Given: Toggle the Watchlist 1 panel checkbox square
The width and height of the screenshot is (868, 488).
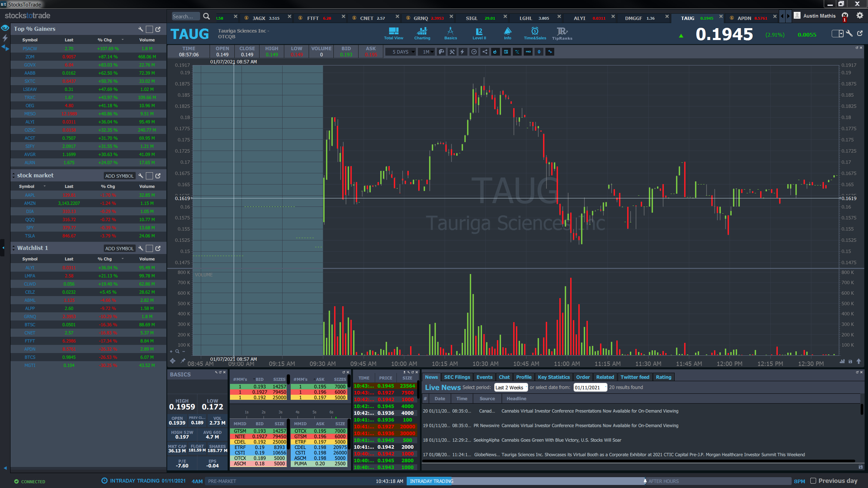Looking at the screenshot, I should point(149,248).
